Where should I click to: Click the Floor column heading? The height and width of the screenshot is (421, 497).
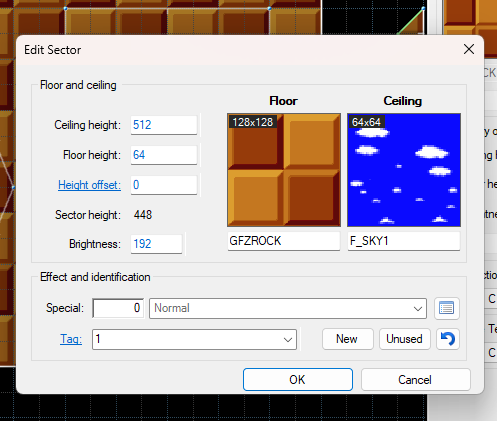click(283, 101)
